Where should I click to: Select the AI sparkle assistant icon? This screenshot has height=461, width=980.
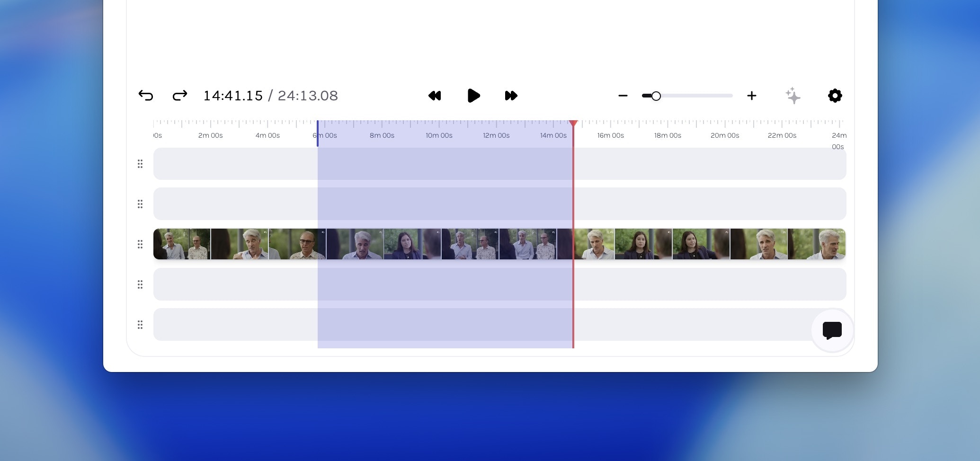793,96
